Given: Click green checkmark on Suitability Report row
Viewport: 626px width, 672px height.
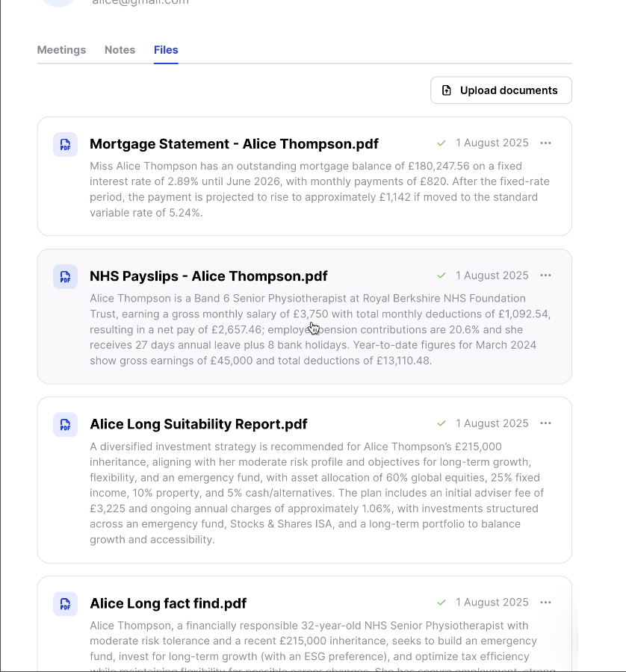Looking at the screenshot, I should tap(441, 423).
